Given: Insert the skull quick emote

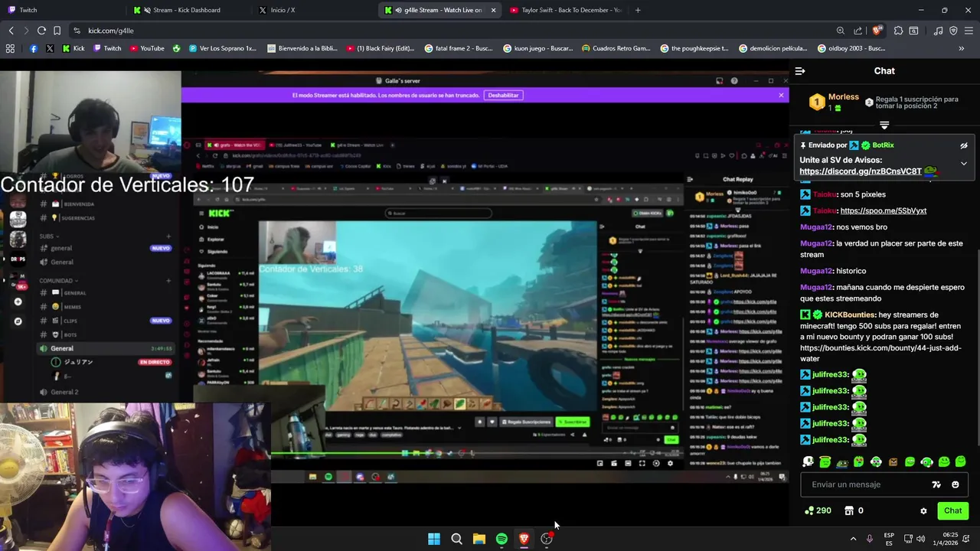Looking at the screenshot, I should [808, 462].
